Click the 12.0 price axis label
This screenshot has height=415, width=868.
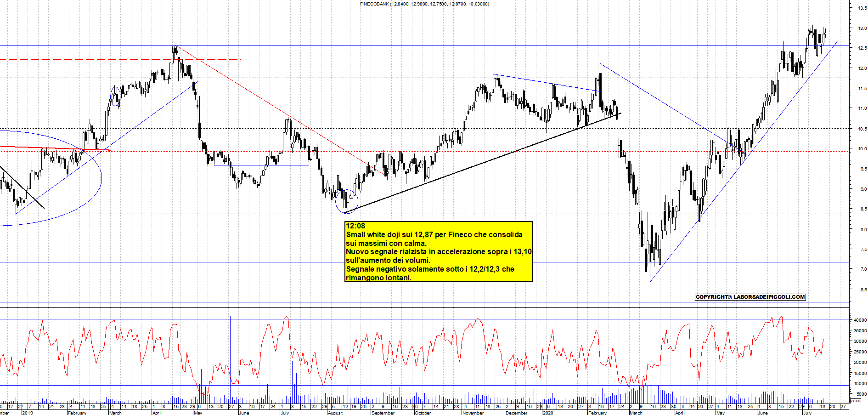(x=862, y=68)
